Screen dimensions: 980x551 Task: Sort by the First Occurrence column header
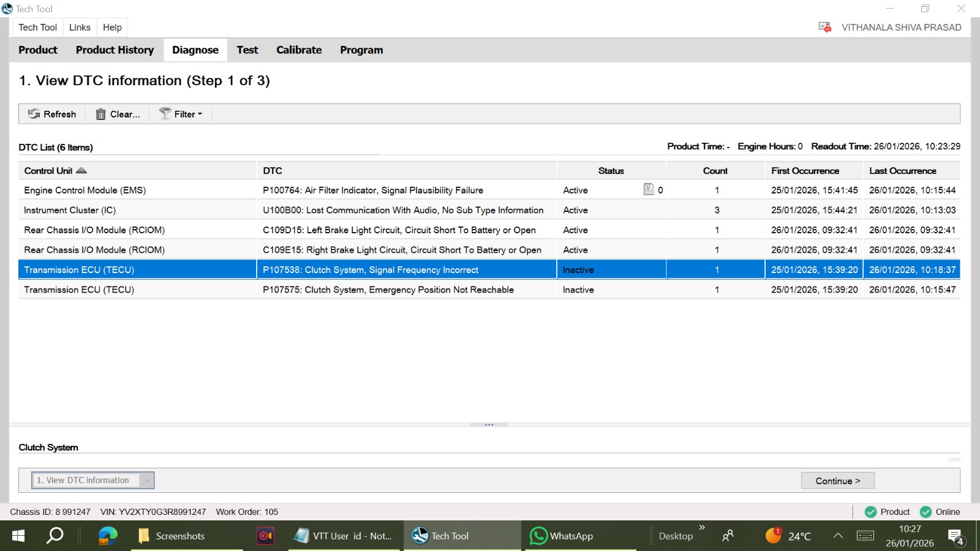coord(814,171)
